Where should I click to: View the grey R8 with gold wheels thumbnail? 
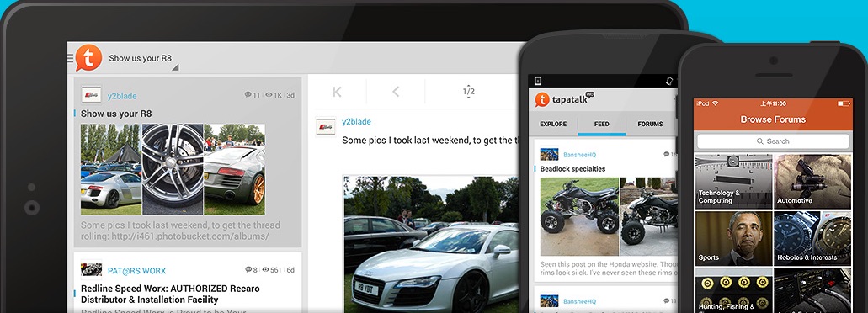(x=235, y=169)
